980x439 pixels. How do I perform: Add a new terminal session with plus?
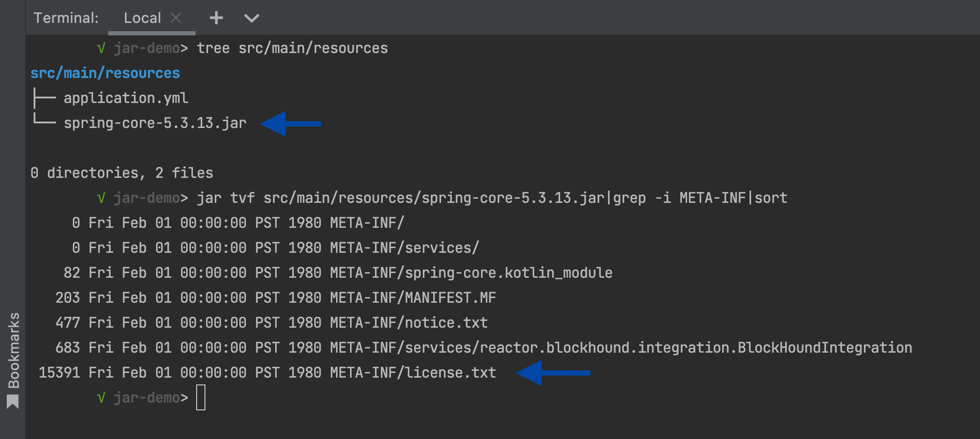click(216, 18)
